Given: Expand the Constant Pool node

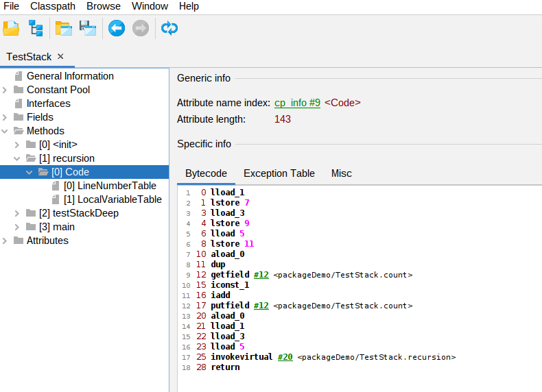Looking at the screenshot, I should (5, 90).
